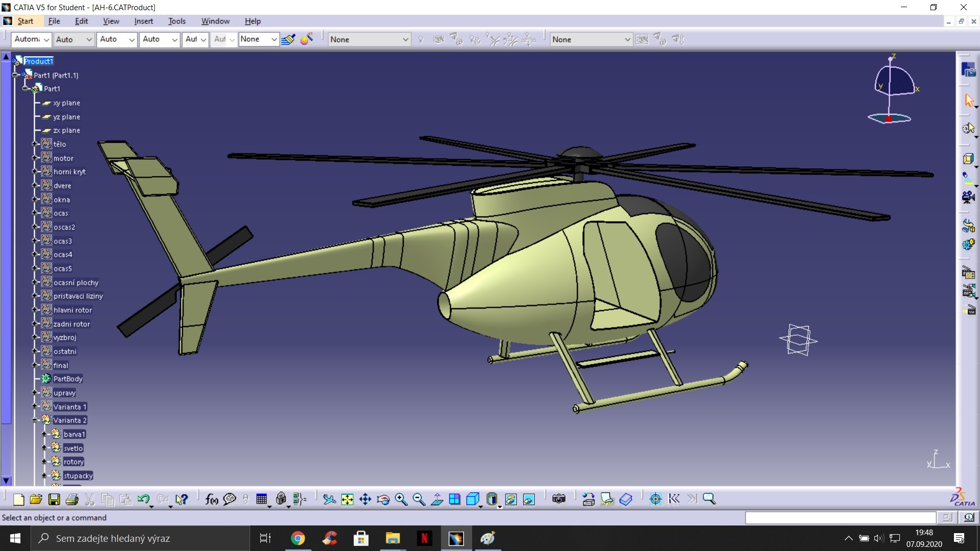Select PartBody in the tree
This screenshot has height=551, width=980.
coord(68,379)
